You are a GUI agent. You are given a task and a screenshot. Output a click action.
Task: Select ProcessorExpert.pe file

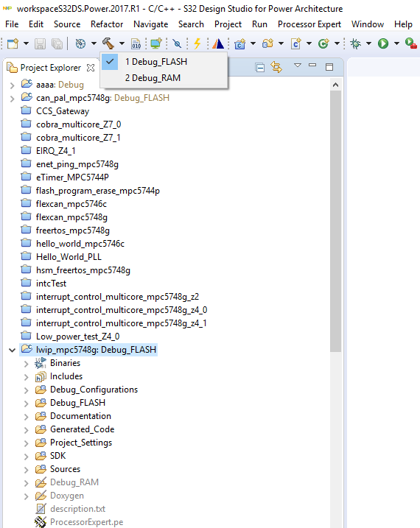click(x=86, y=522)
